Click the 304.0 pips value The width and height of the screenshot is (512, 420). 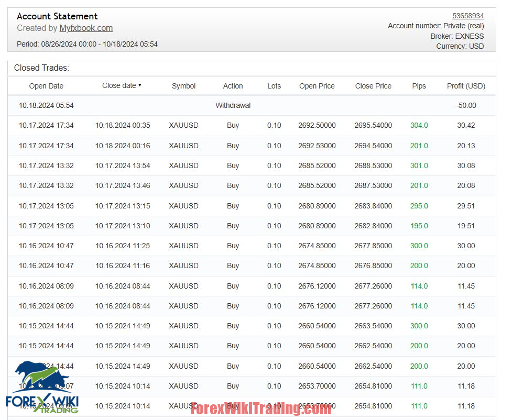[419, 125]
